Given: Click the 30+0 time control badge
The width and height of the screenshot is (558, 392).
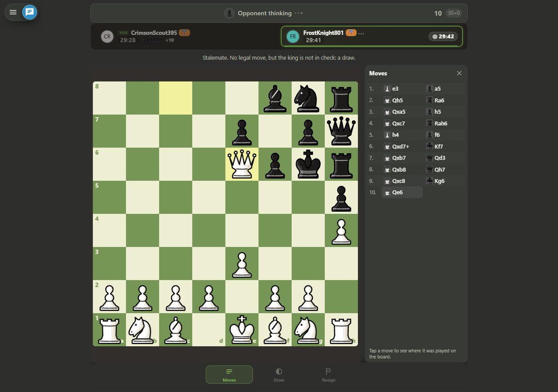Looking at the screenshot, I should (x=453, y=13).
